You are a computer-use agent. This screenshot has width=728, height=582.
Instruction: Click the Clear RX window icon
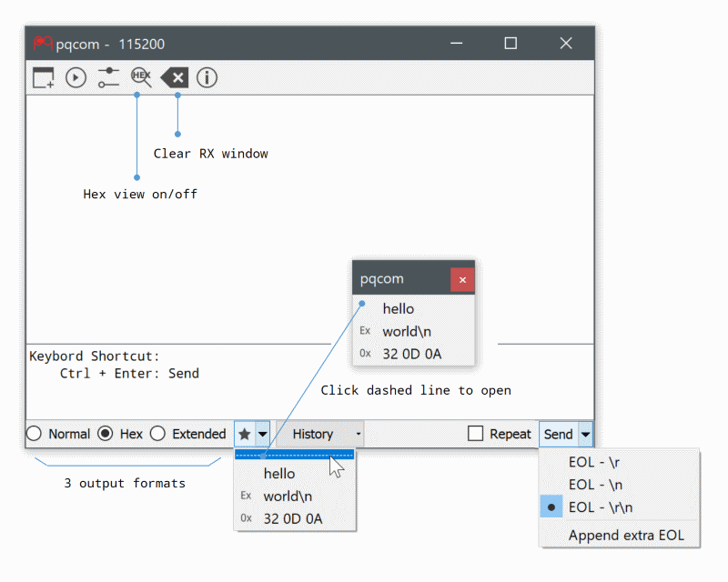click(x=175, y=77)
